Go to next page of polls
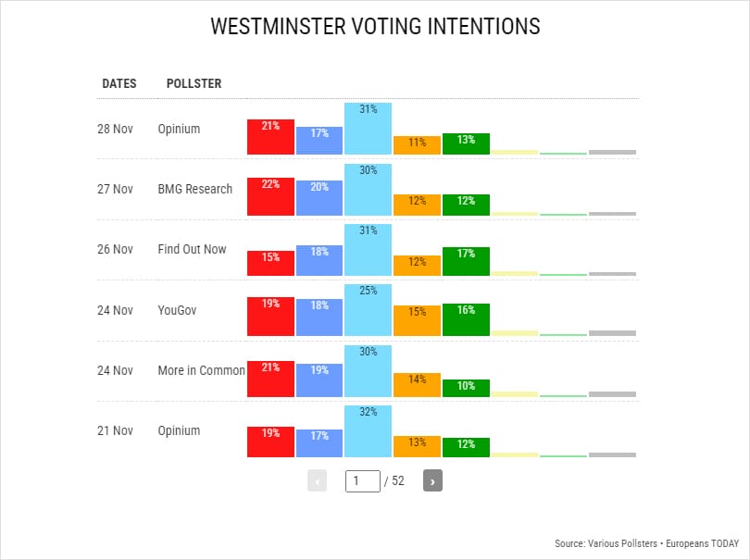This screenshot has height=560, width=750. click(431, 480)
